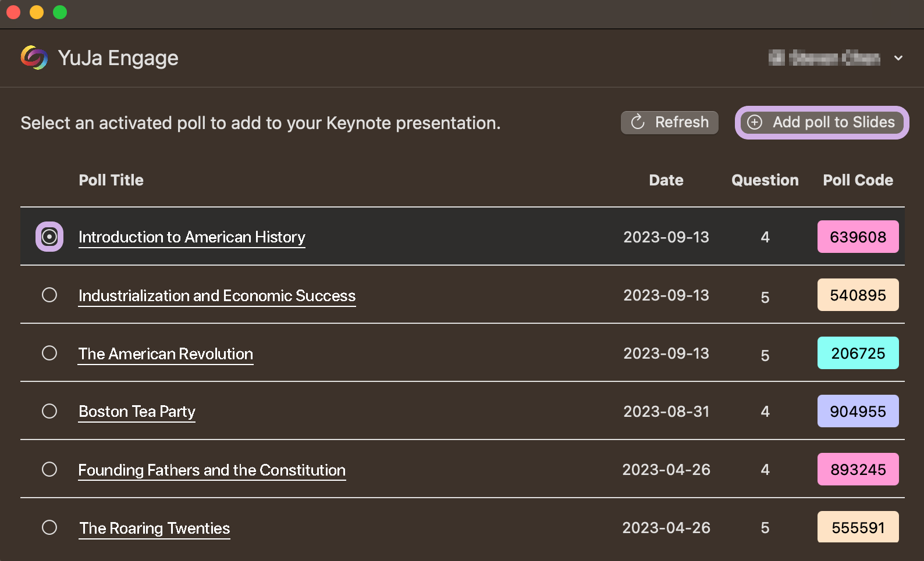924x561 pixels.
Task: Click the Refresh button
Action: click(670, 122)
